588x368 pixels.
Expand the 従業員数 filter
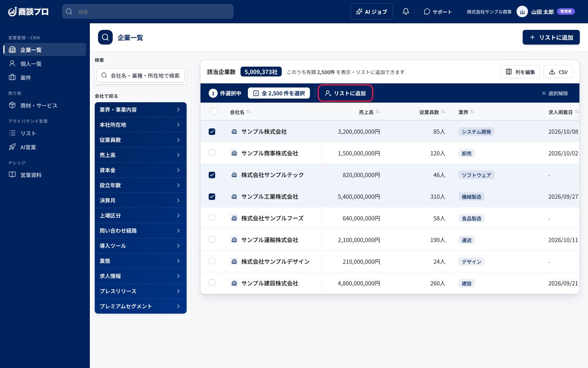point(140,140)
